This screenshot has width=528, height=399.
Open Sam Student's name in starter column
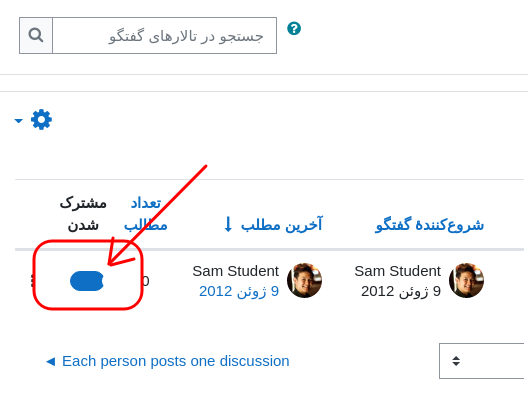coord(397,271)
